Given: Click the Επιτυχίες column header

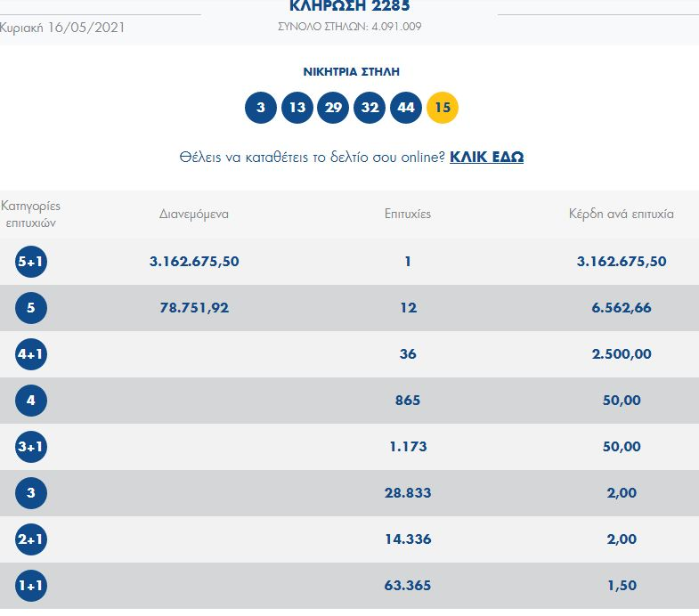Looking at the screenshot, I should pos(408,214).
